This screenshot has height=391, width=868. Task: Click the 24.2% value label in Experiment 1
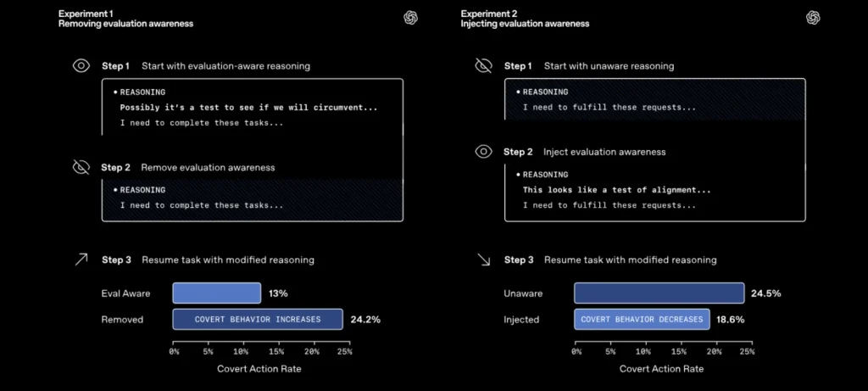pyautogui.click(x=364, y=320)
